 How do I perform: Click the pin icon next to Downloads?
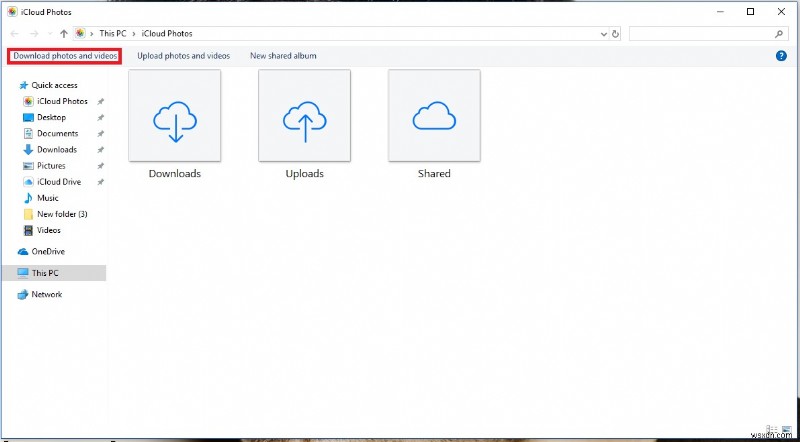[101, 150]
